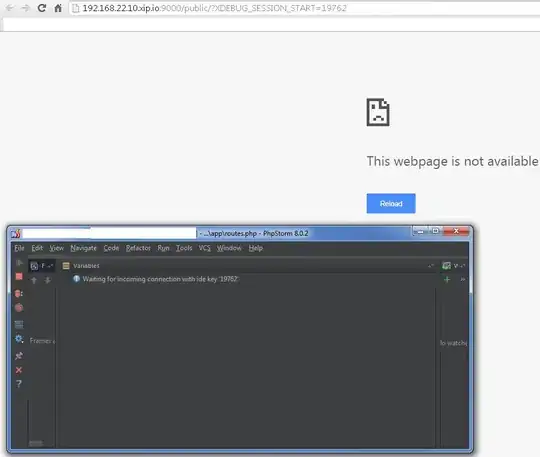Pin the debug tab

pos(19,355)
